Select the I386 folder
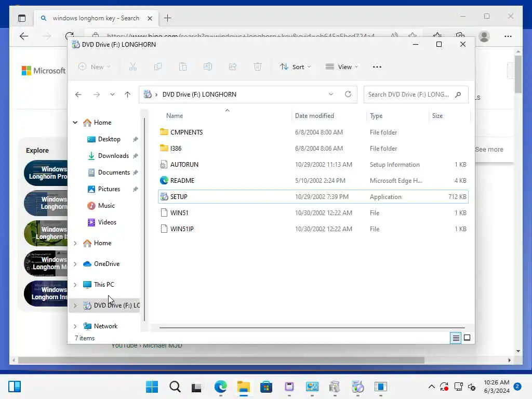532x399 pixels. [313, 148]
